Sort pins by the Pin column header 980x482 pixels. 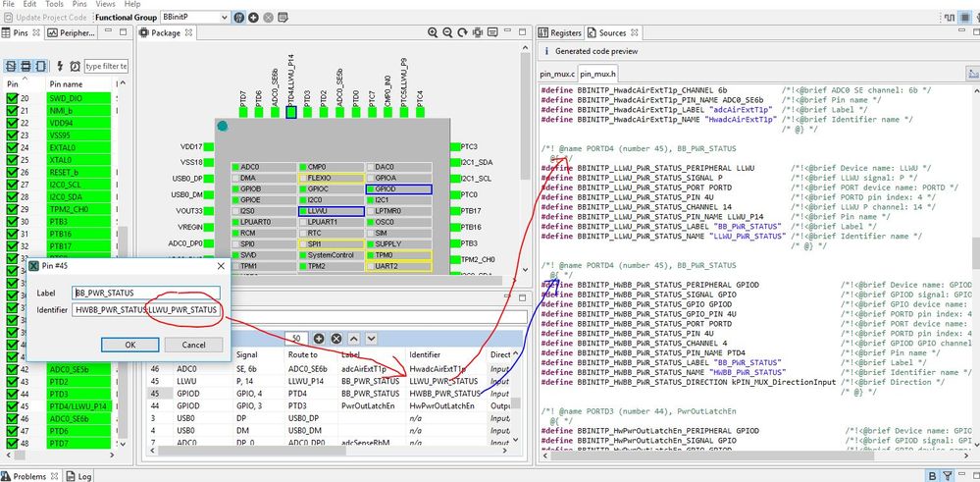tap(13, 83)
